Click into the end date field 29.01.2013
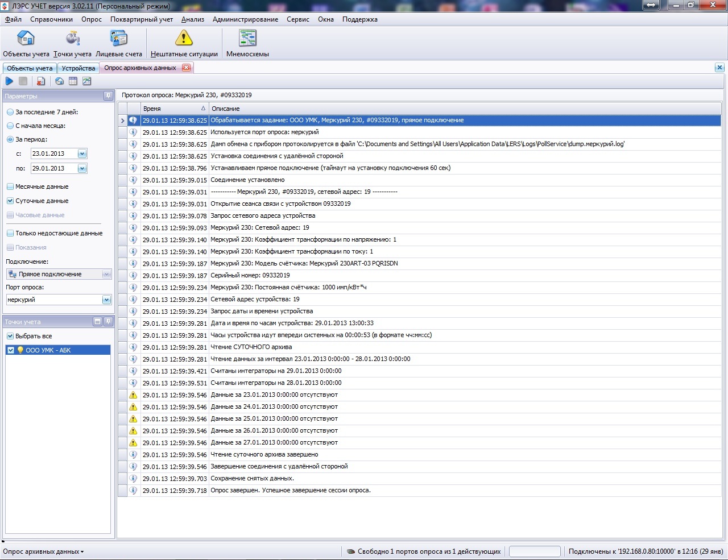Screen dimensions: 728x560 pos(53,168)
